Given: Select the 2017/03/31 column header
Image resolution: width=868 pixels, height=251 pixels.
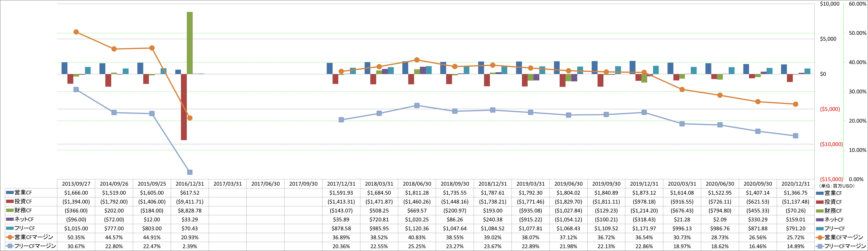Looking at the screenshot, I should (227, 184).
